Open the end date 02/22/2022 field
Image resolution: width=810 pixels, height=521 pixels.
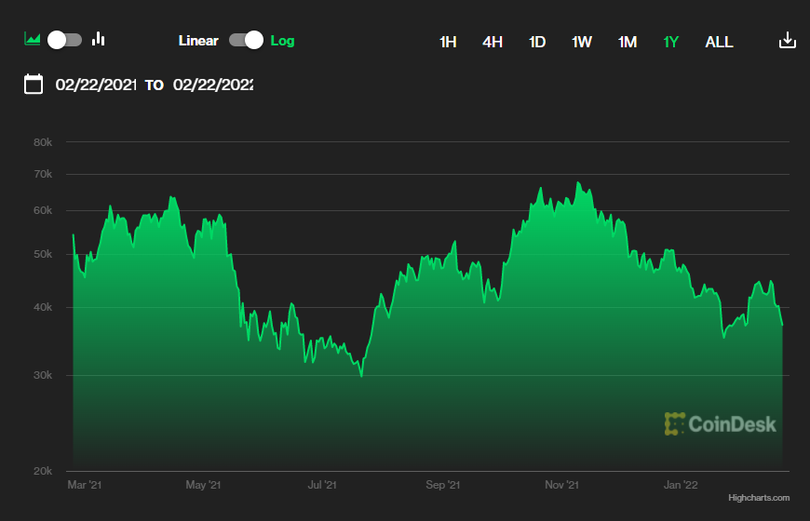(x=213, y=85)
